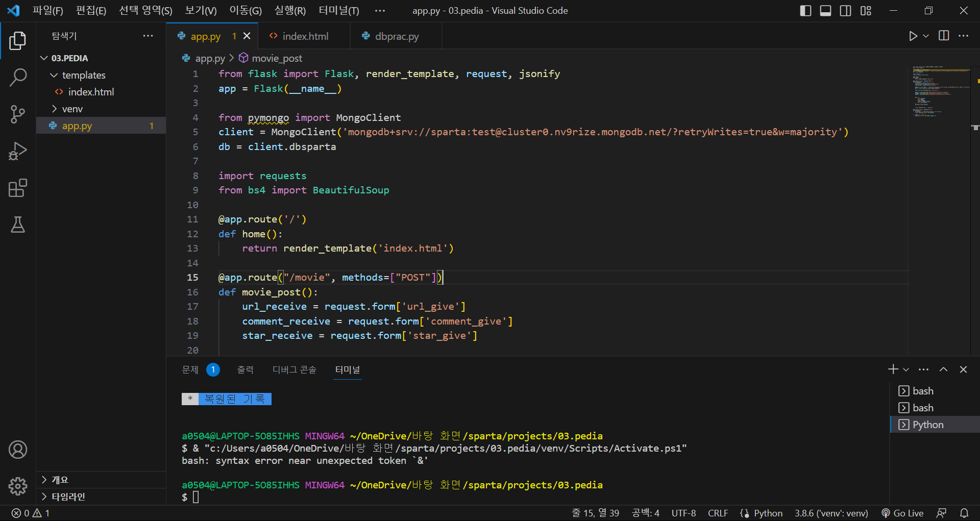Open the 보기(V) menu
Screen dimensions: 980x521
coord(201,11)
